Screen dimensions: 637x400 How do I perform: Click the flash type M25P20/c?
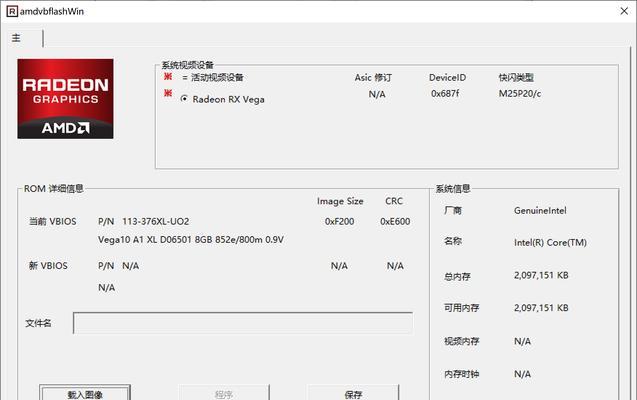[520, 94]
